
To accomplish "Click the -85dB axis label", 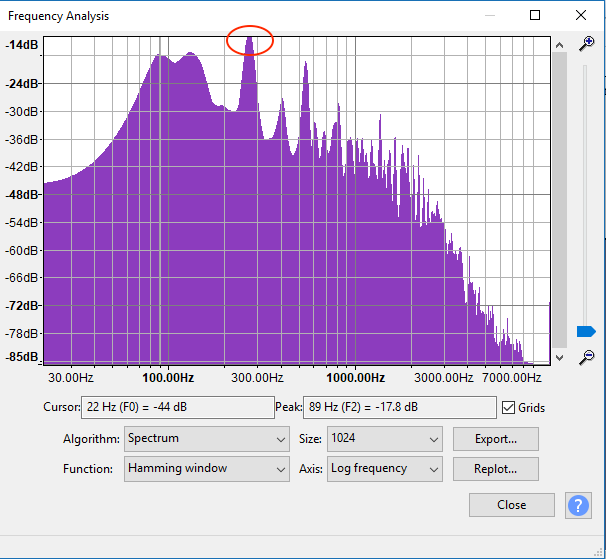I will click(22, 356).
